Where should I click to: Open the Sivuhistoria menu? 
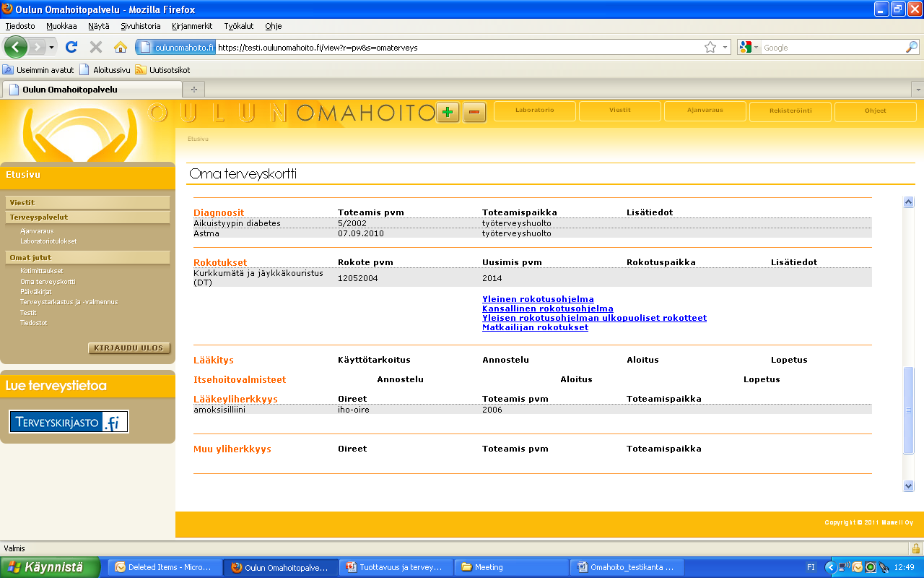click(x=141, y=26)
